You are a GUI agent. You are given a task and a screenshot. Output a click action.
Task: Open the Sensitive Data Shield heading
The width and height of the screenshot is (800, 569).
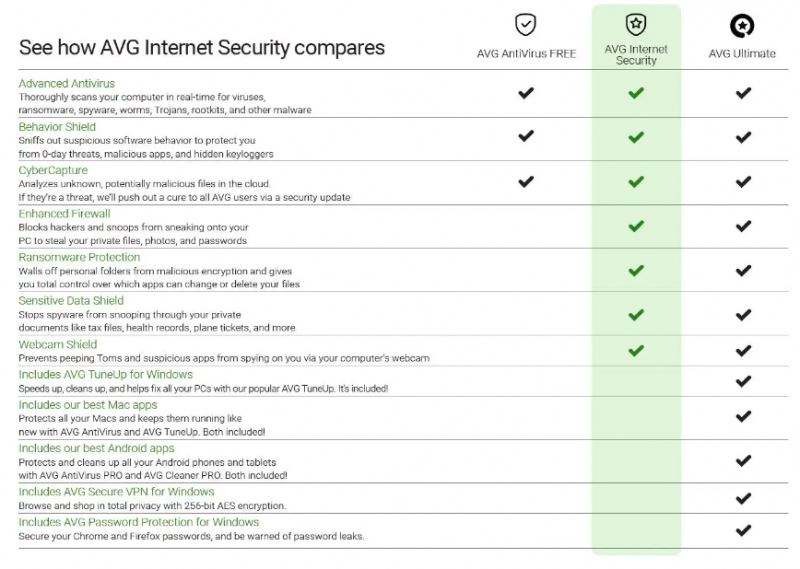pos(71,301)
